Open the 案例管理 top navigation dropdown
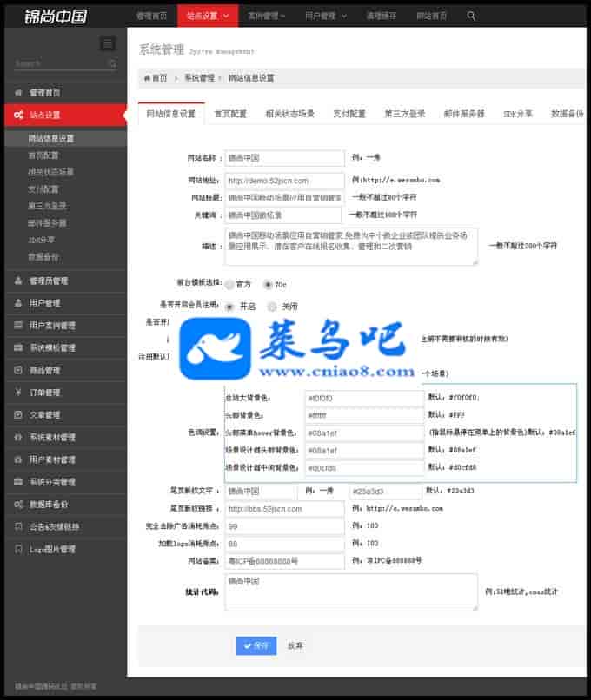 [267, 17]
